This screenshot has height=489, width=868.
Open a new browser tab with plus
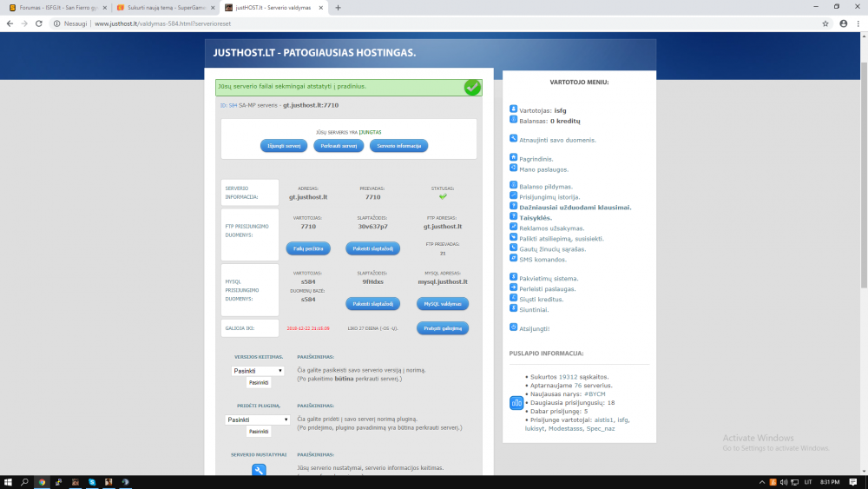coord(338,8)
